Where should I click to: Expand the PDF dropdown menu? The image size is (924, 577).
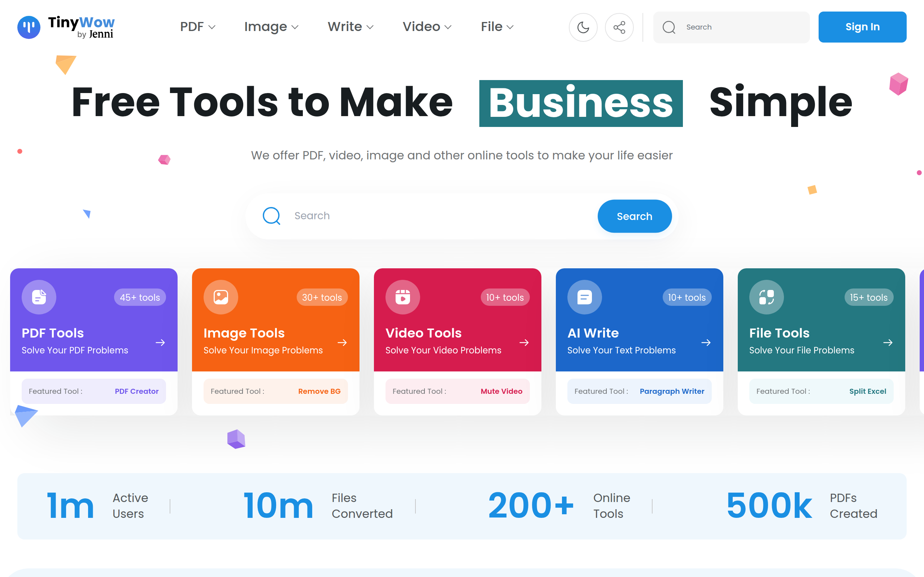click(x=197, y=27)
